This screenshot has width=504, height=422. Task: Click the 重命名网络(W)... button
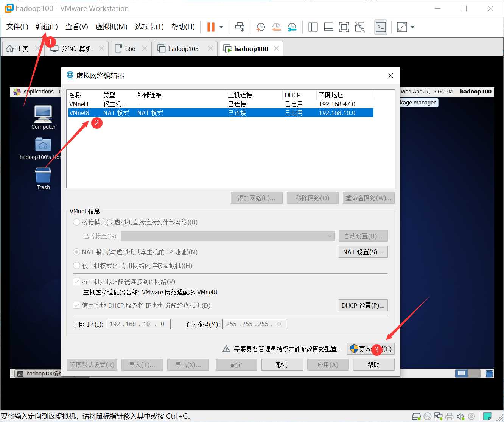(369, 198)
